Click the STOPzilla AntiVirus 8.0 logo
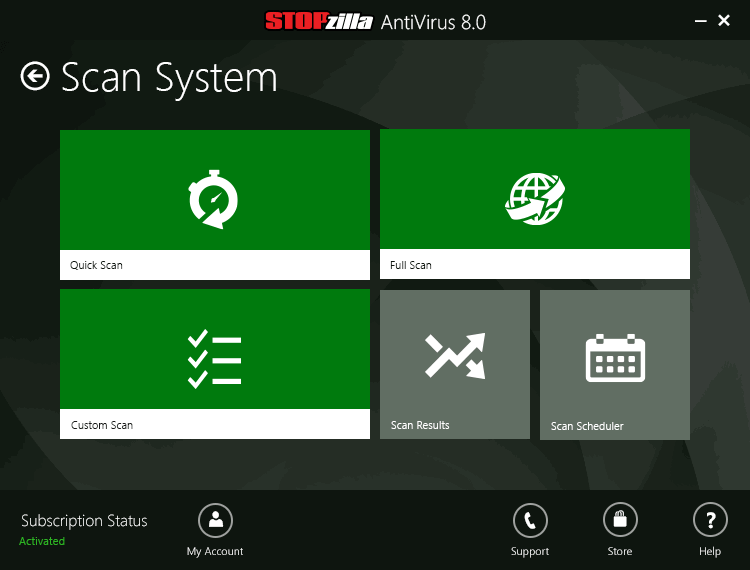The height and width of the screenshot is (570, 750). [x=375, y=22]
